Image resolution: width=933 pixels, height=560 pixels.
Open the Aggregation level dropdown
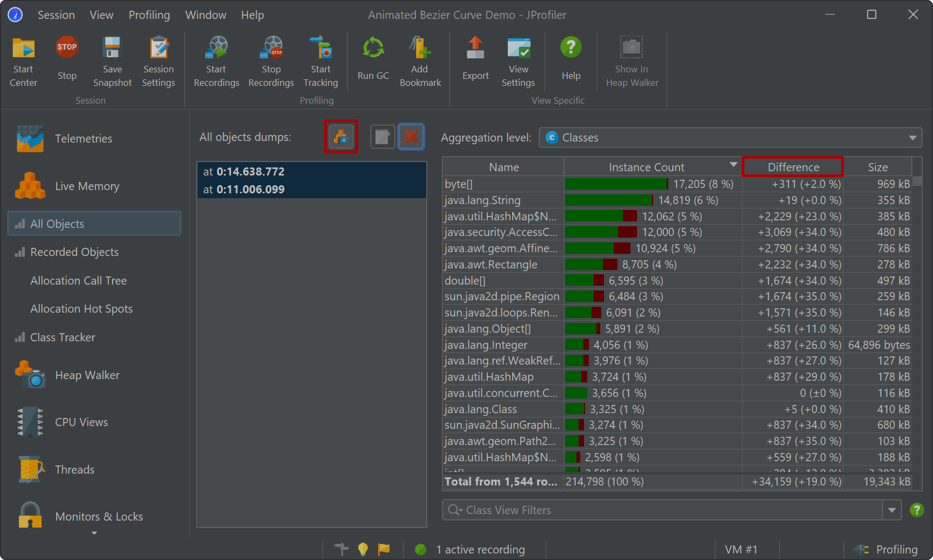click(730, 138)
